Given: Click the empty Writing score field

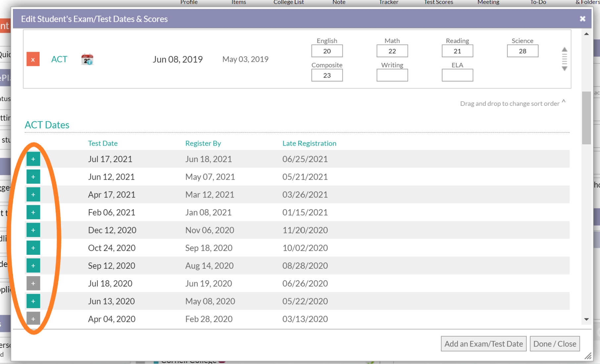Looking at the screenshot, I should point(392,75).
